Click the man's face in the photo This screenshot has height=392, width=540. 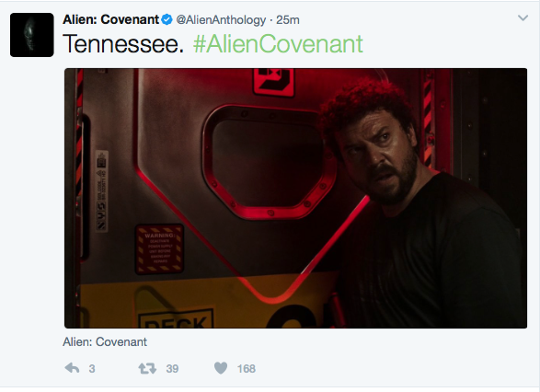[379, 156]
